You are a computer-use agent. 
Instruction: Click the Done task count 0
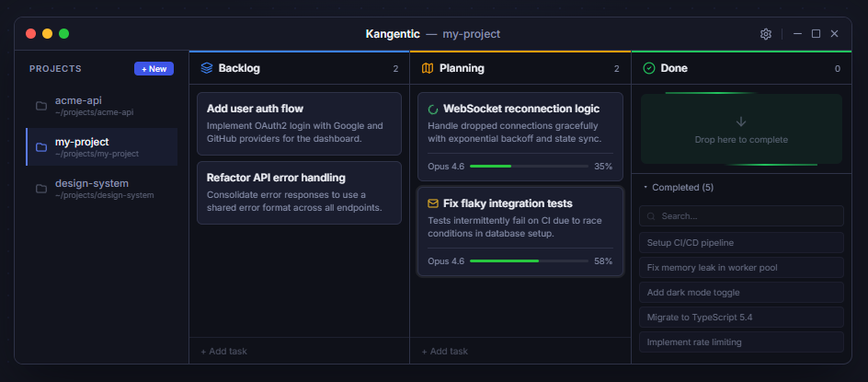click(x=838, y=69)
